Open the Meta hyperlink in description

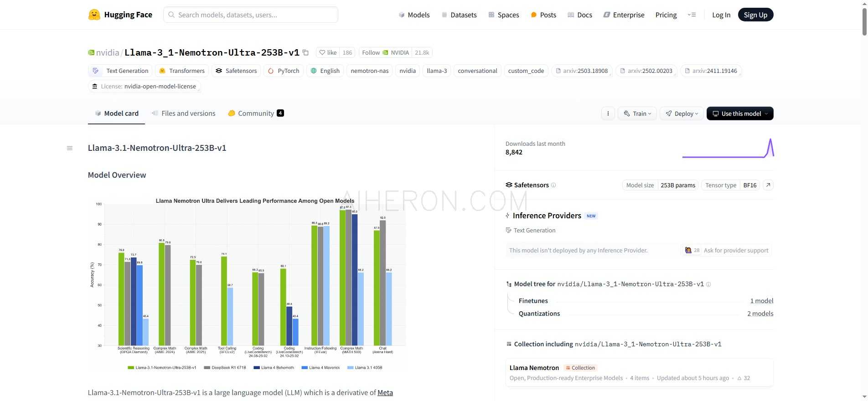point(385,393)
